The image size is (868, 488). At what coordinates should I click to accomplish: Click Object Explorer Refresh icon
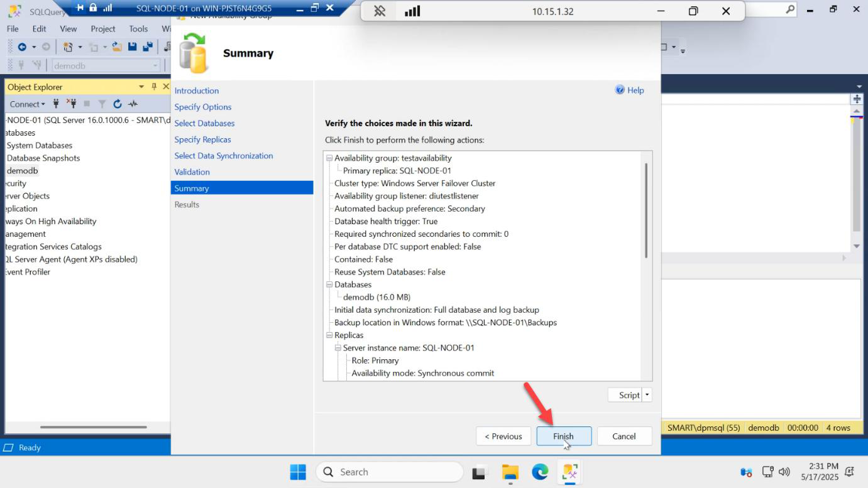(118, 104)
